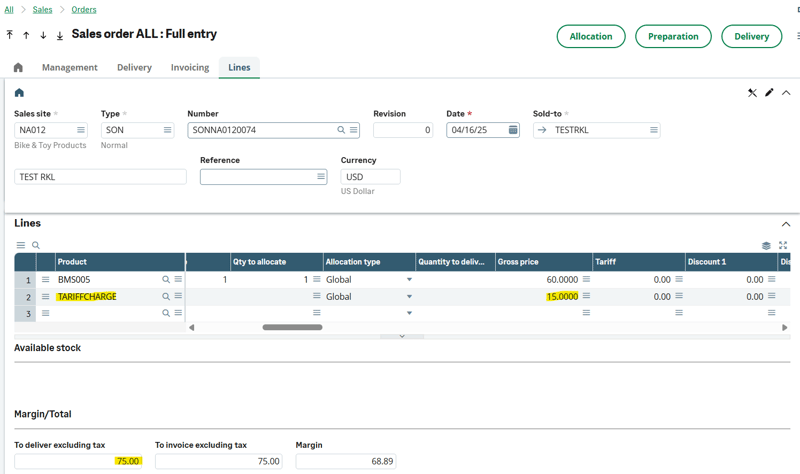The image size is (800, 474).
Task: Click the tools icon in header section
Action: (752, 93)
